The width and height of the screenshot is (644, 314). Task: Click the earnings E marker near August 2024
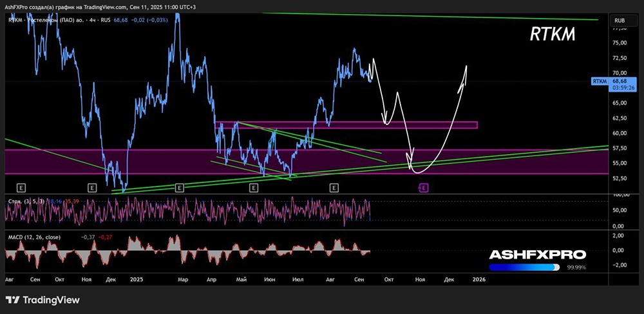click(21, 188)
